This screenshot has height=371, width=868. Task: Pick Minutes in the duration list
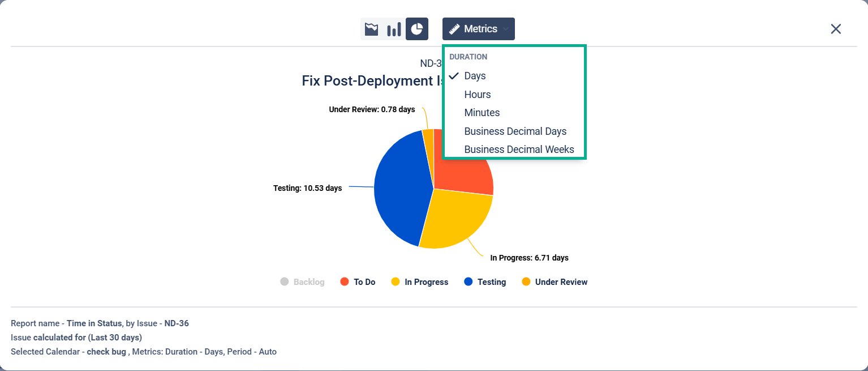[x=482, y=113]
